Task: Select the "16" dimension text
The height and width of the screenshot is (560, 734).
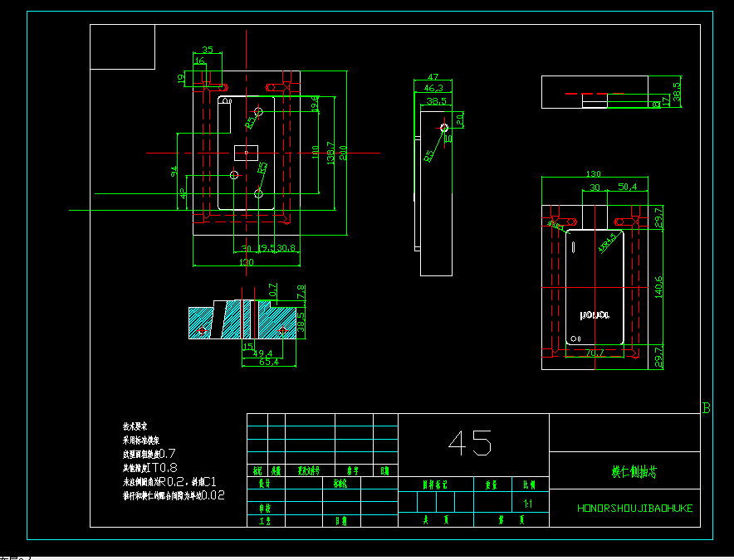Action: point(199,61)
